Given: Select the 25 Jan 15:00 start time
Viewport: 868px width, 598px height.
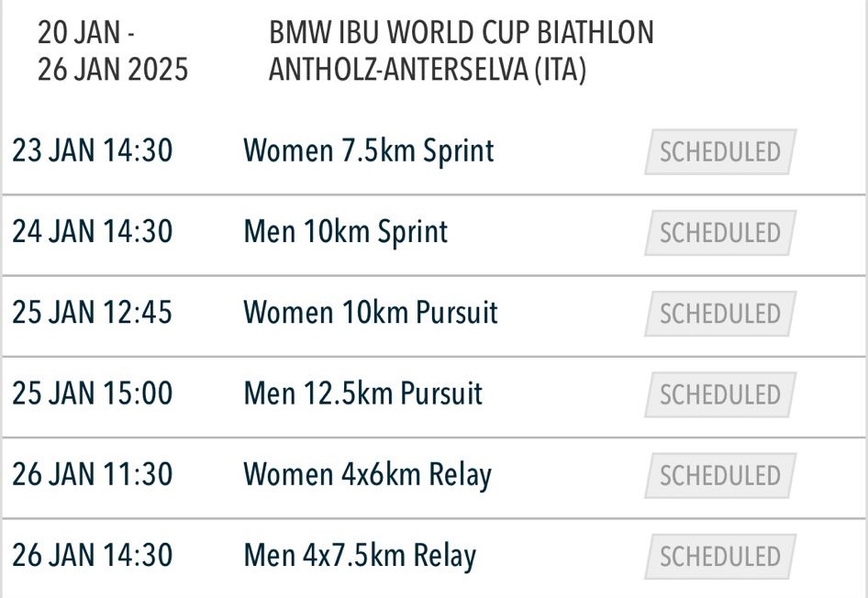Looking at the screenshot, I should tap(93, 393).
